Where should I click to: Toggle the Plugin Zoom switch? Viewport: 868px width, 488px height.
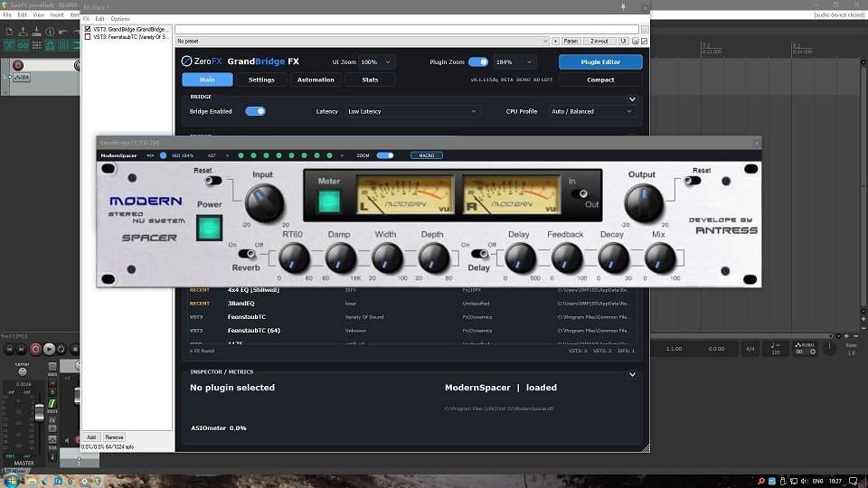478,62
